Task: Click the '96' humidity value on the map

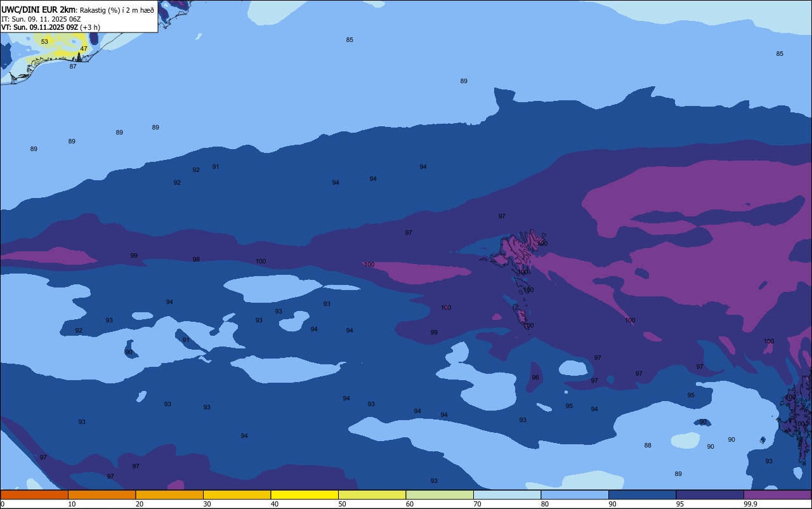Action: pos(535,378)
